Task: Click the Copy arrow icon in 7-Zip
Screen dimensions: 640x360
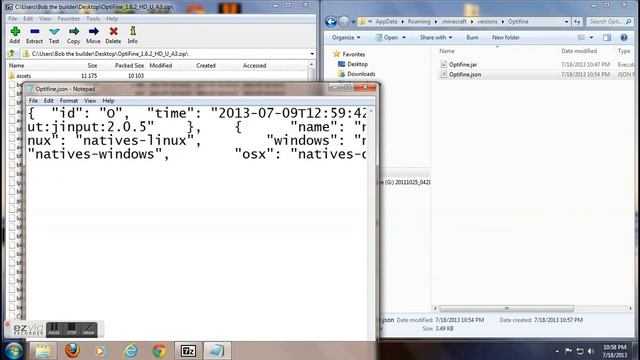Action: tap(74, 31)
